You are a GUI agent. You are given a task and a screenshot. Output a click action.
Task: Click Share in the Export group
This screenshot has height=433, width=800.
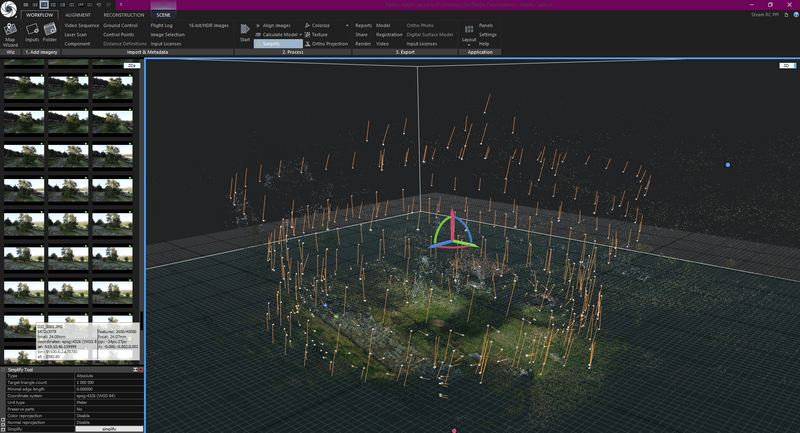pos(361,35)
